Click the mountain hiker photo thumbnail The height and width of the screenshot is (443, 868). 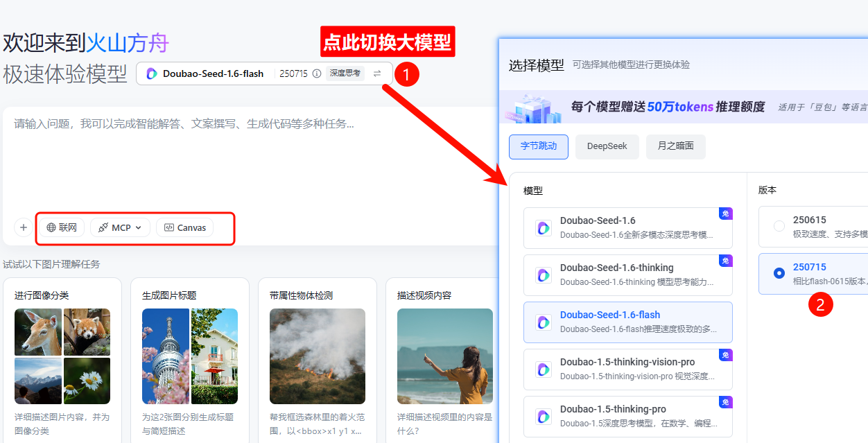coord(38,381)
